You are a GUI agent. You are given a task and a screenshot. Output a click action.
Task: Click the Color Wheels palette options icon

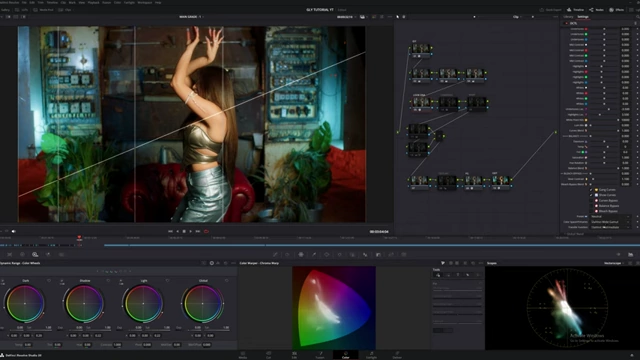233,263
